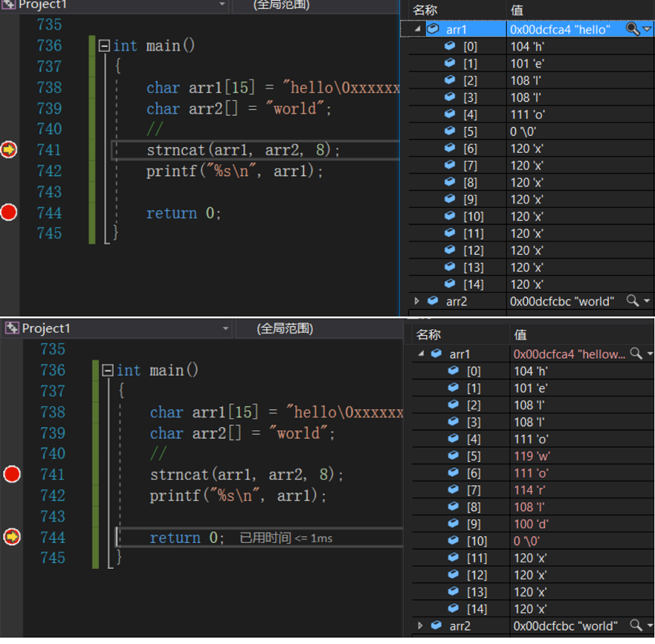Click [0] element icon in top watch
Screen dimensions: 655x644
pos(449,45)
